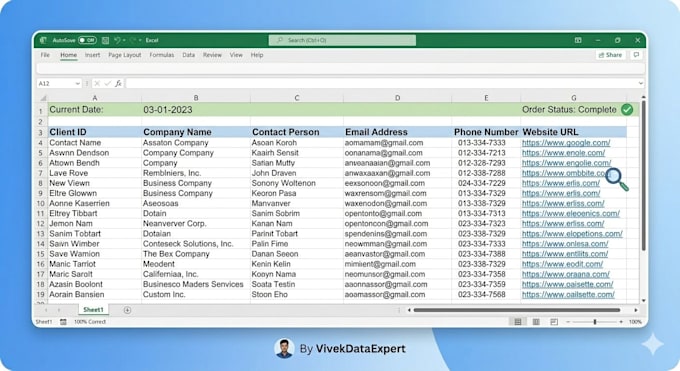
Task: Click the vertical scrollbar down arrow
Action: point(643,300)
